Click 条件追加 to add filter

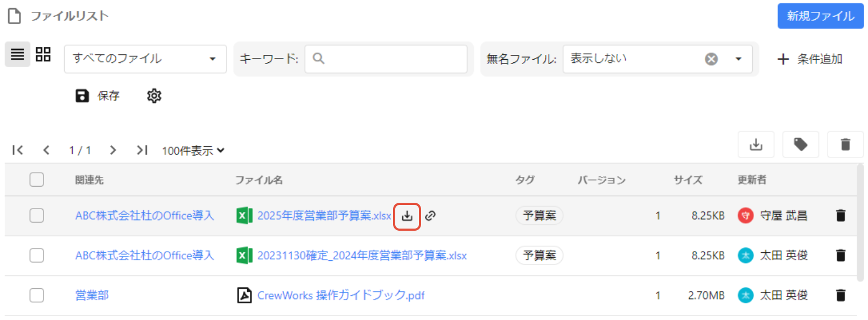click(810, 59)
